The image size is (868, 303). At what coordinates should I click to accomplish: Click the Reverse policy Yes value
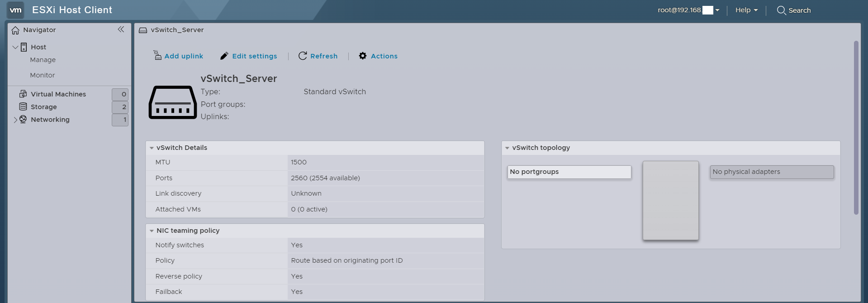pyautogui.click(x=297, y=276)
